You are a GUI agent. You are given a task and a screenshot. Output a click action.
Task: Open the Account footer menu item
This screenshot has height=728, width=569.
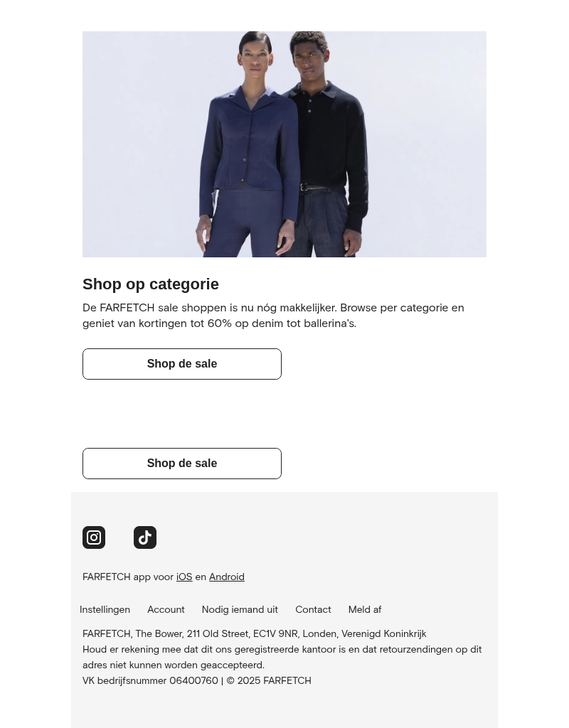(x=166, y=609)
